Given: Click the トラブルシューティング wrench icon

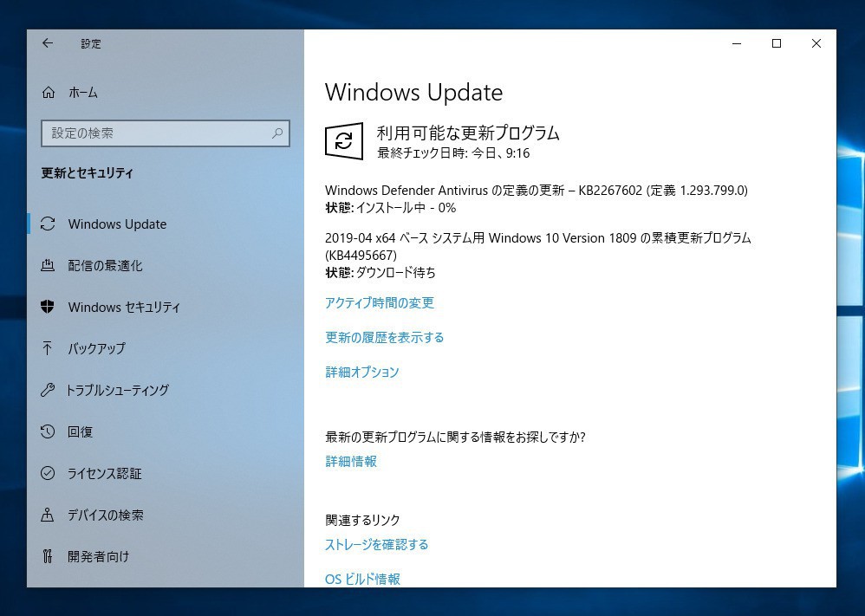Looking at the screenshot, I should (48, 390).
